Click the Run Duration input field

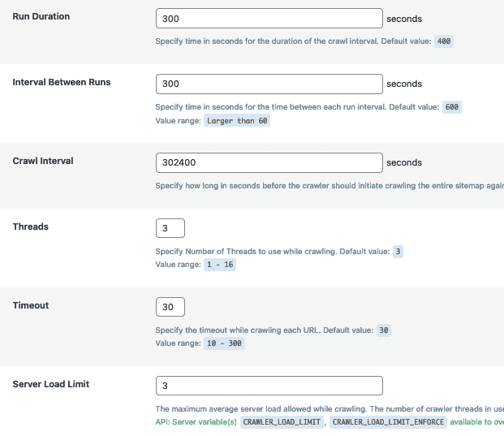point(268,18)
